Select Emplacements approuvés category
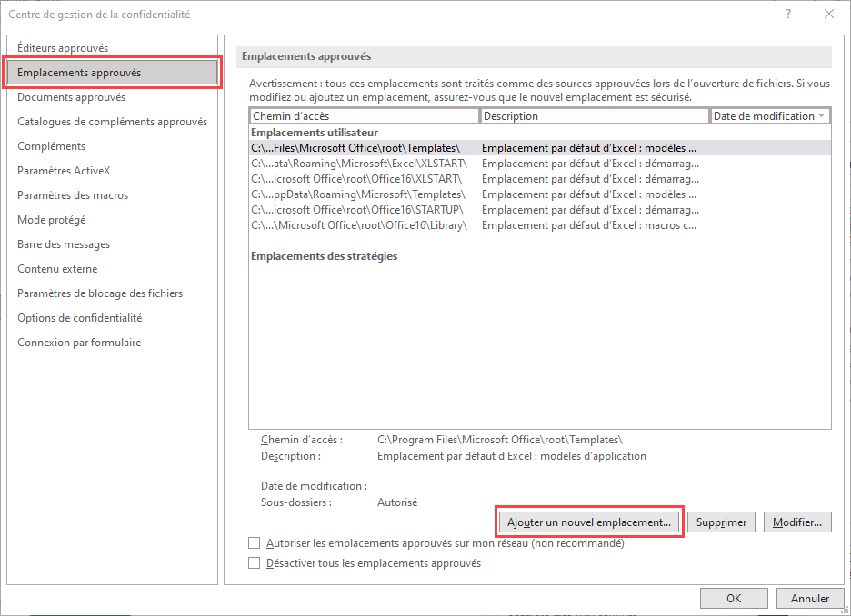 112,73
